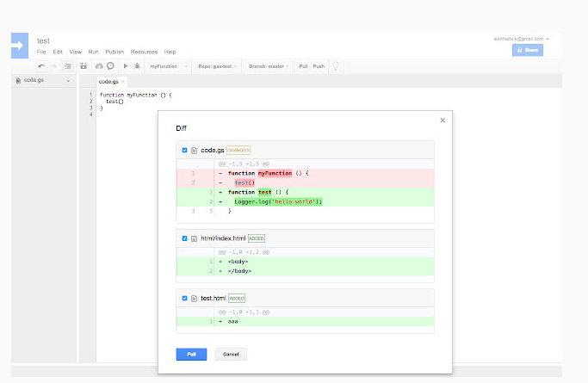Click the removed 'test()' diff line
588x383 pixels.
tap(306, 182)
